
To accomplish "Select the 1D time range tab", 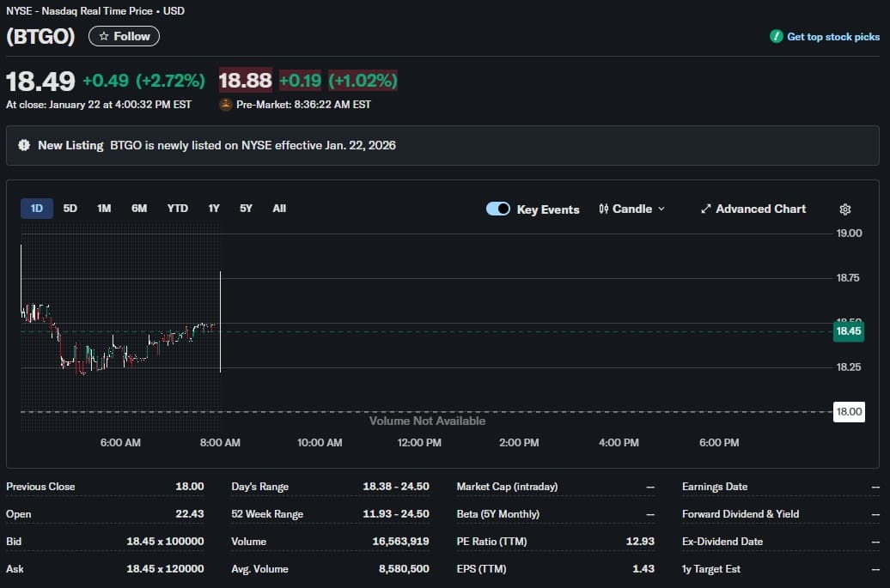I will tap(37, 209).
